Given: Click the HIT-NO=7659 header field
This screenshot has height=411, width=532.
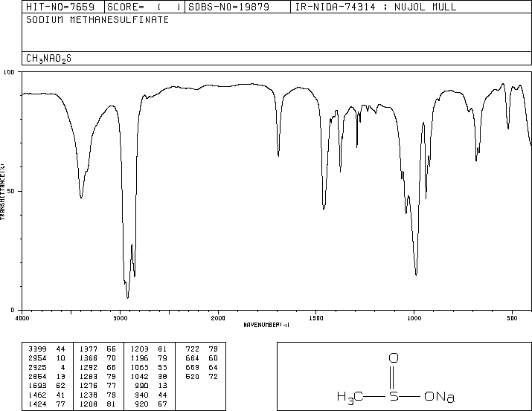Looking at the screenshot, I should click(x=60, y=7).
